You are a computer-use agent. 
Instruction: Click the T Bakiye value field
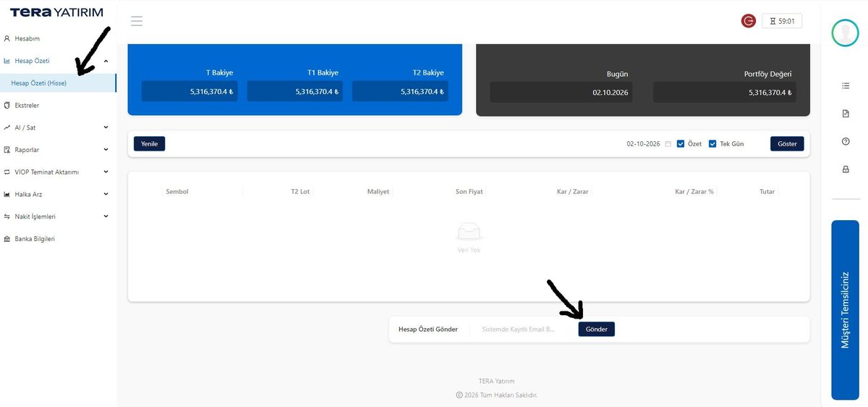coord(190,91)
